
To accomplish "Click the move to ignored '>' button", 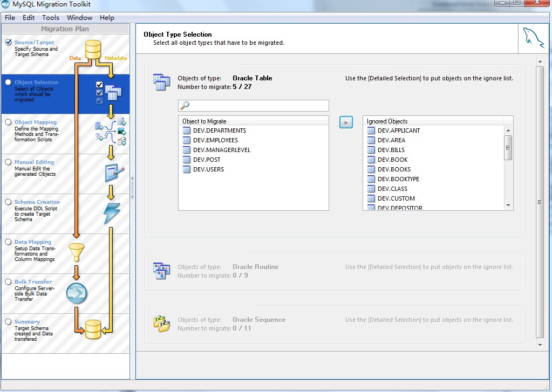I will click(346, 122).
